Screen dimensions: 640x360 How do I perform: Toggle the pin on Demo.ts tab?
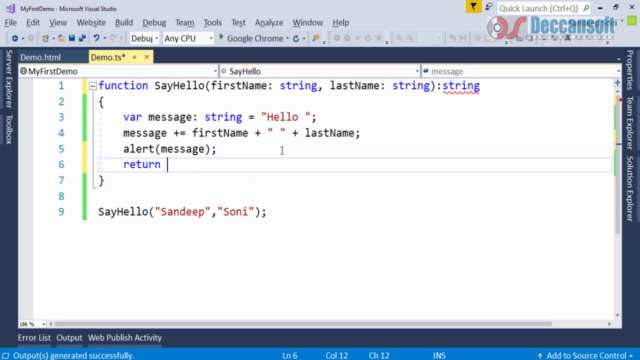coord(134,57)
